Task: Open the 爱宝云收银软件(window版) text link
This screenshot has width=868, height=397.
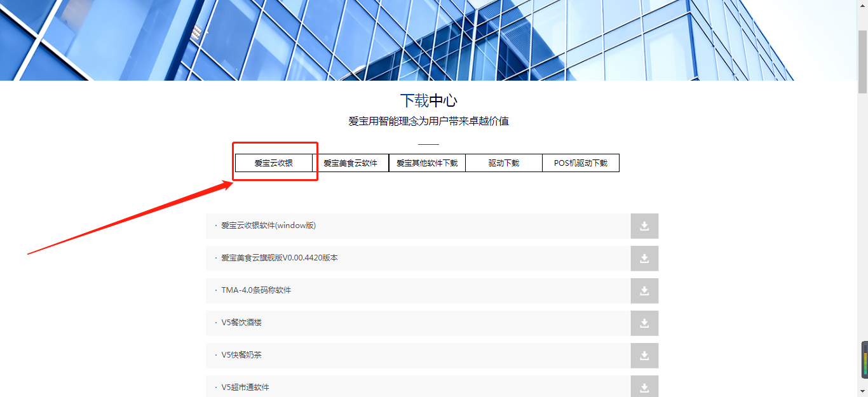Action: click(x=268, y=225)
